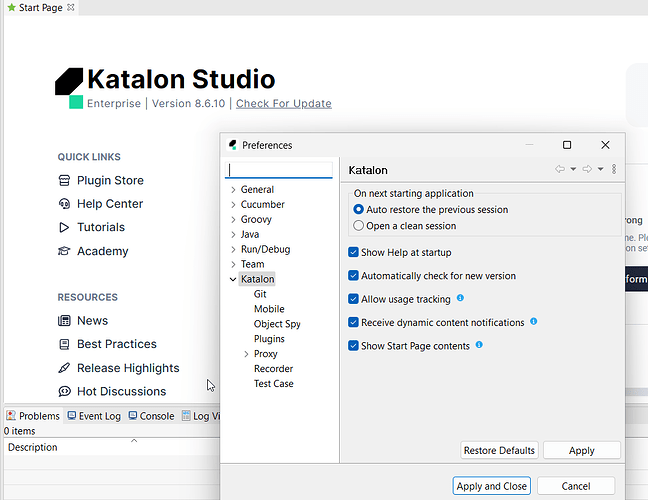This screenshot has height=500, width=648.
Task: Collapse the Katalon tree node
Action: 234,280
